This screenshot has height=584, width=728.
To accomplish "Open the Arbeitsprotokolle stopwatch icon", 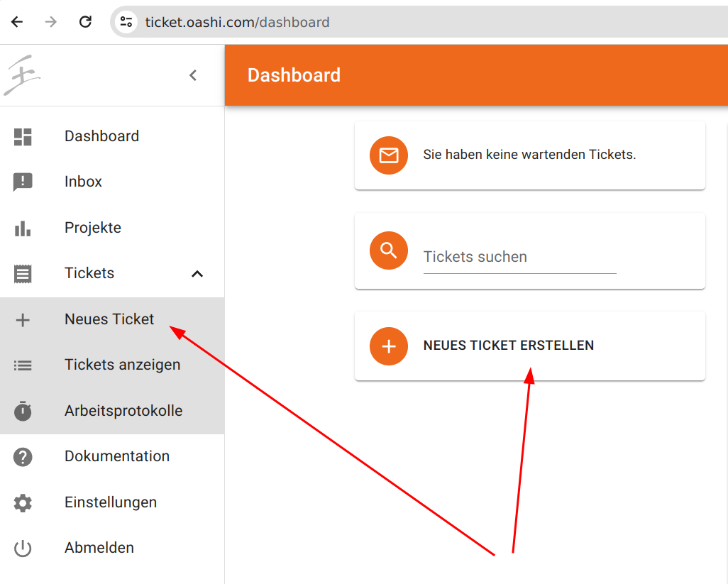I will [22, 410].
